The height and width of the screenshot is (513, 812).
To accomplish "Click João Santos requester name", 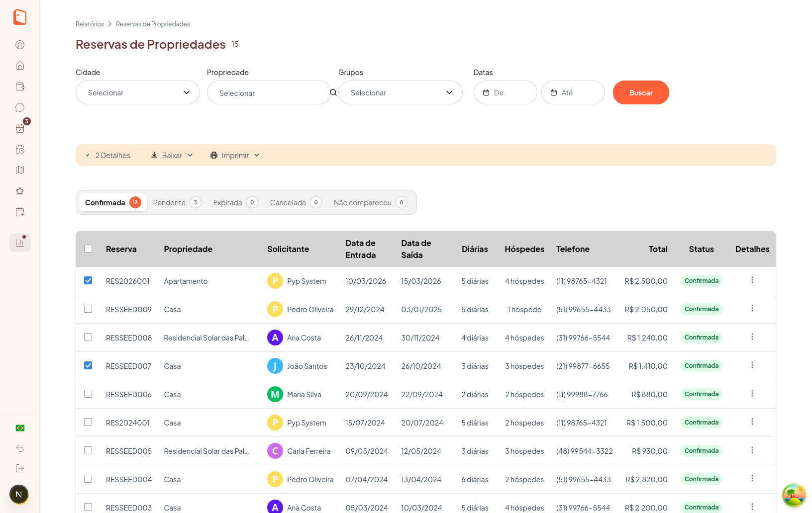I will coord(307,366).
